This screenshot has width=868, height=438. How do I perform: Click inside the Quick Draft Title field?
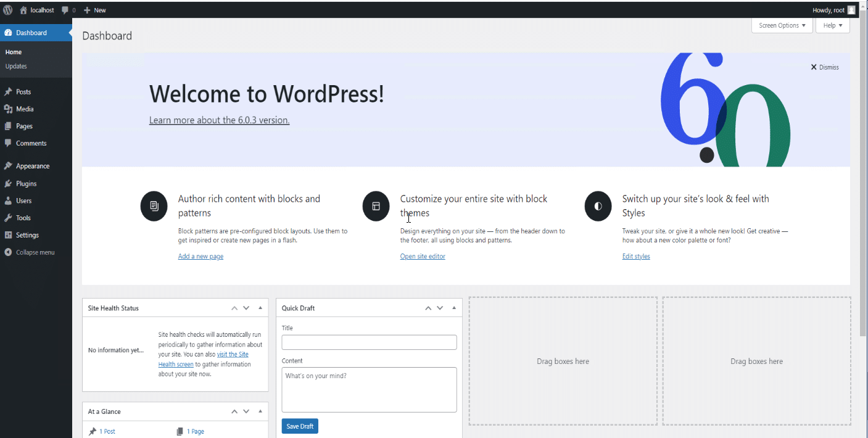coord(368,342)
